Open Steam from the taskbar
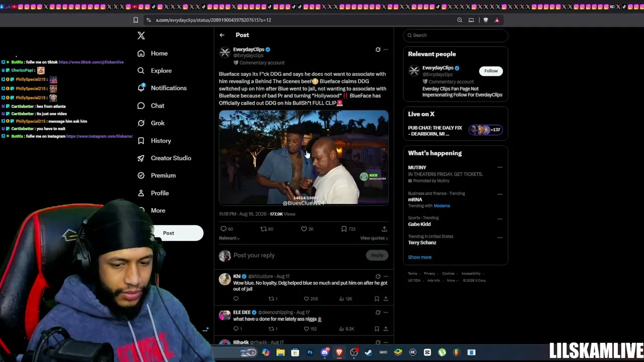 click(369, 352)
